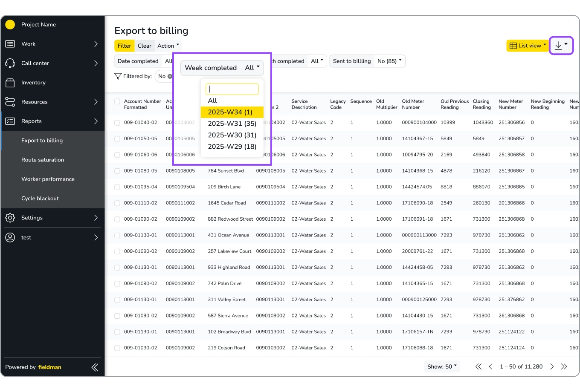
Task: Check the row 009-01080-05 checkbox
Action: pos(117,171)
